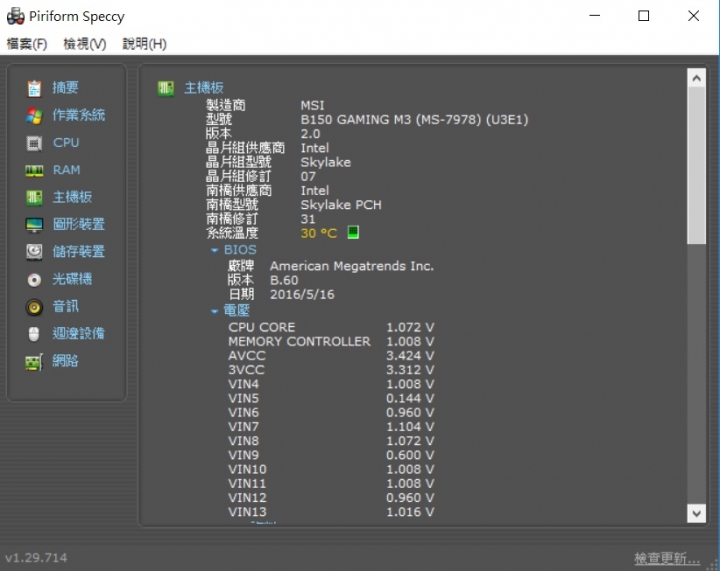Click the Speccy app icon in title bar
The image size is (720, 571).
[15, 16]
